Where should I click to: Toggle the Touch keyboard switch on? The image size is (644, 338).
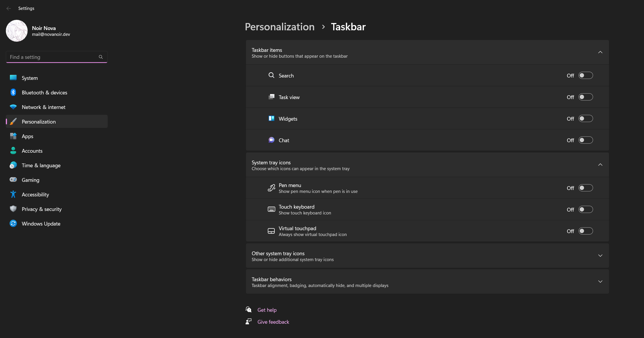(x=586, y=210)
